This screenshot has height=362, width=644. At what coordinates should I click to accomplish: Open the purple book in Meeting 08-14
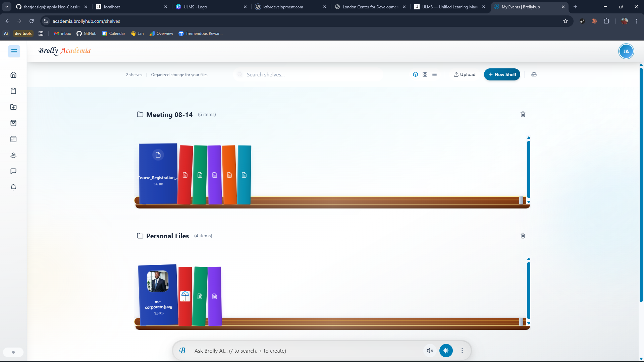215,175
